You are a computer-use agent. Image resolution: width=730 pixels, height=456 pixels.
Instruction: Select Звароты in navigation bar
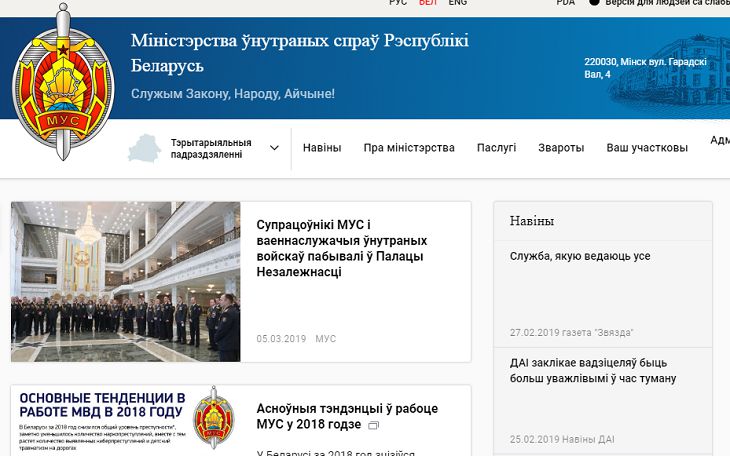pyautogui.click(x=561, y=148)
